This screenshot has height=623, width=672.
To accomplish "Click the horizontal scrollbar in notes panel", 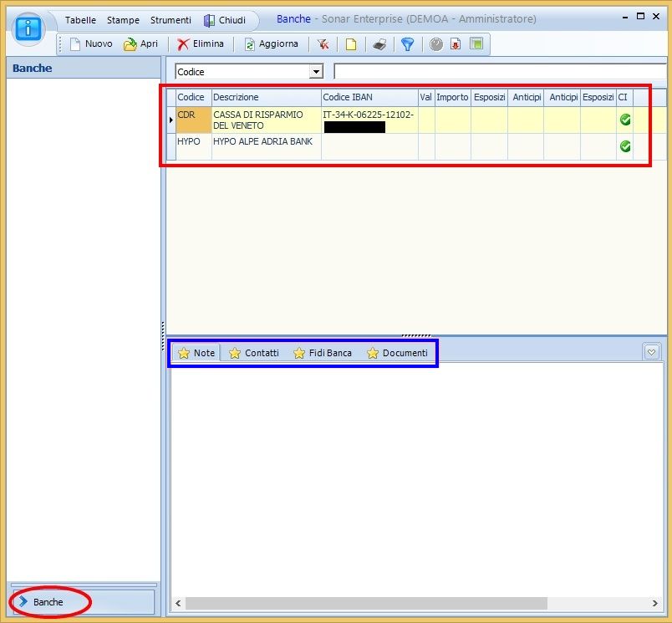I will pyautogui.click(x=365, y=603).
